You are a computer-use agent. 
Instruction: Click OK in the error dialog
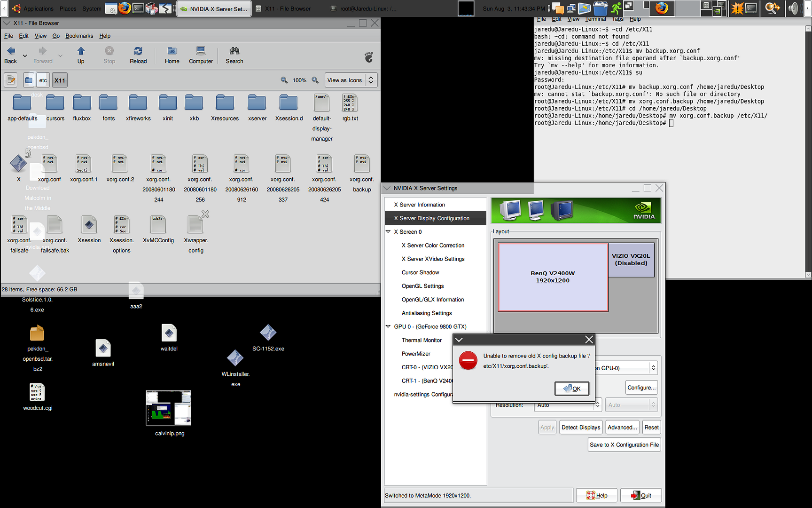click(x=572, y=389)
